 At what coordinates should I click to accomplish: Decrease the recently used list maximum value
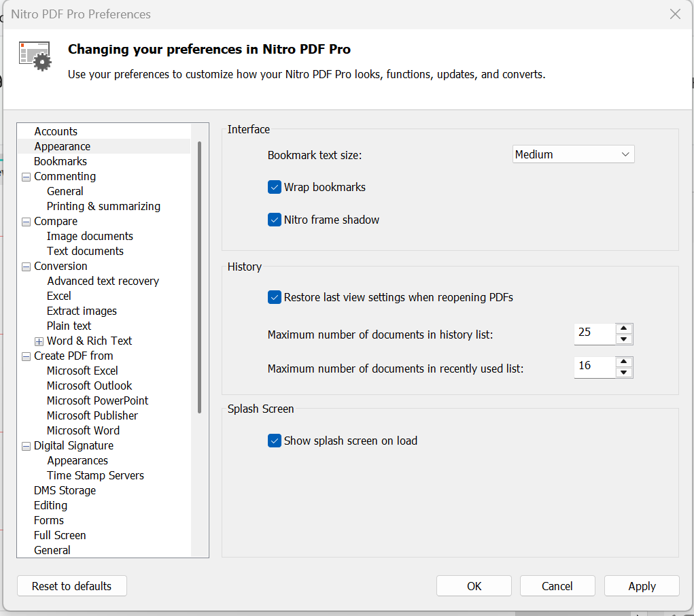tap(623, 373)
